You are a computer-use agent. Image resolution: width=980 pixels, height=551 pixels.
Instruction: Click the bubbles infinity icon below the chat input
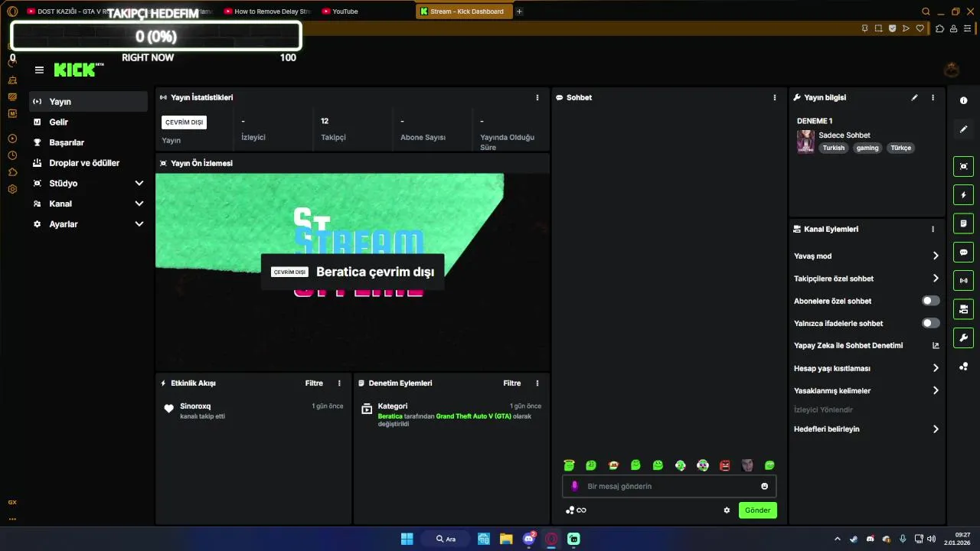click(576, 510)
